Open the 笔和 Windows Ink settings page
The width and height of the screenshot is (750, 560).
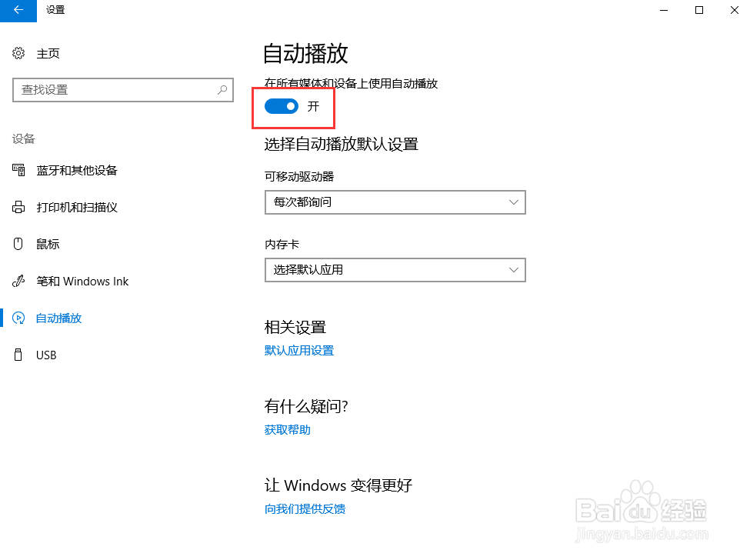coord(82,282)
